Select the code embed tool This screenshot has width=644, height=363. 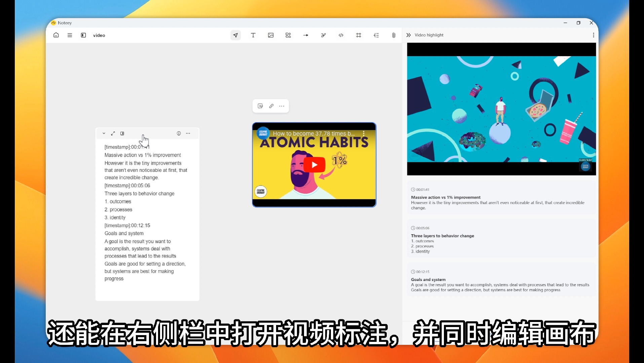tap(341, 35)
